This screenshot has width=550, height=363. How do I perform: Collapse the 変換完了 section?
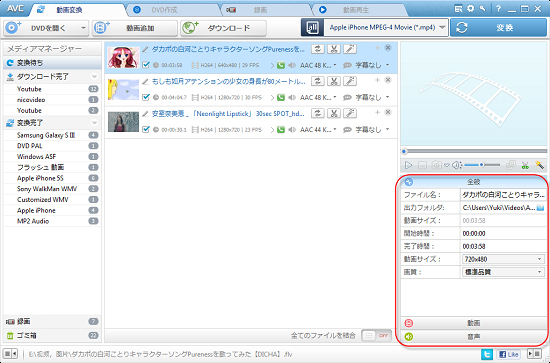pos(94,123)
